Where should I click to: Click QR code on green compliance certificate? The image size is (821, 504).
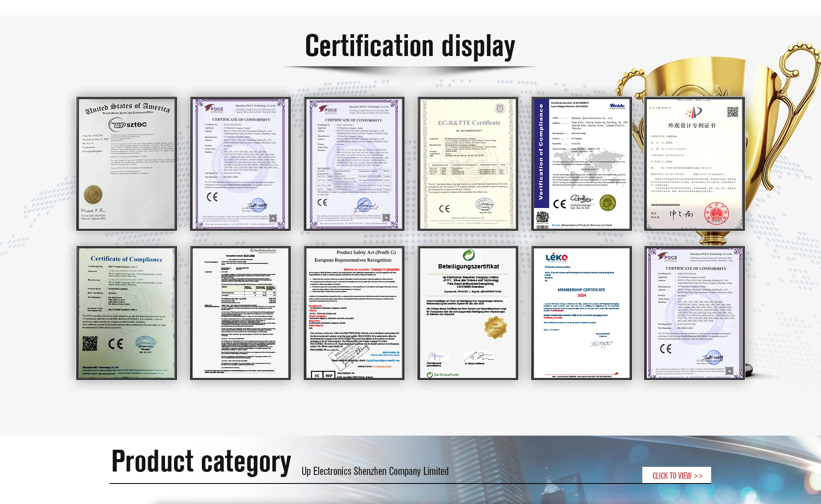pos(90,343)
